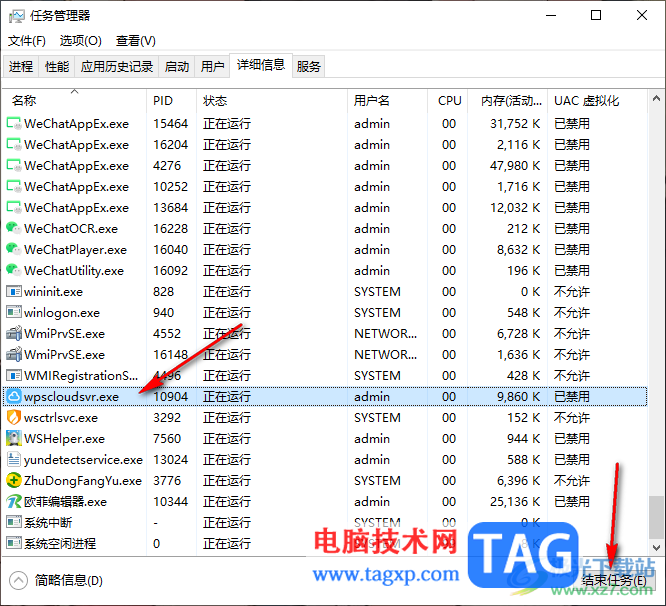
Task: Switch to the 性能 tab
Action: click(57, 66)
